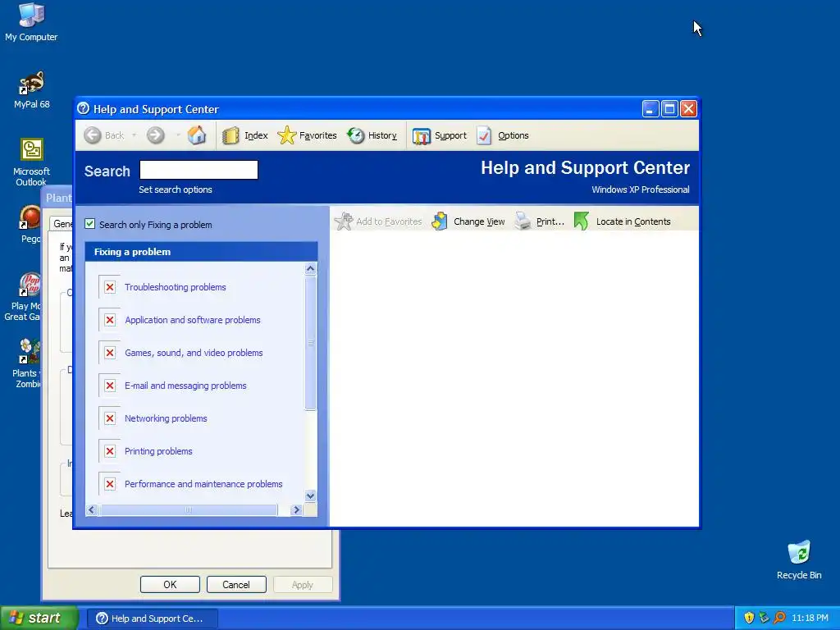Open the Index book icon

coord(231,135)
